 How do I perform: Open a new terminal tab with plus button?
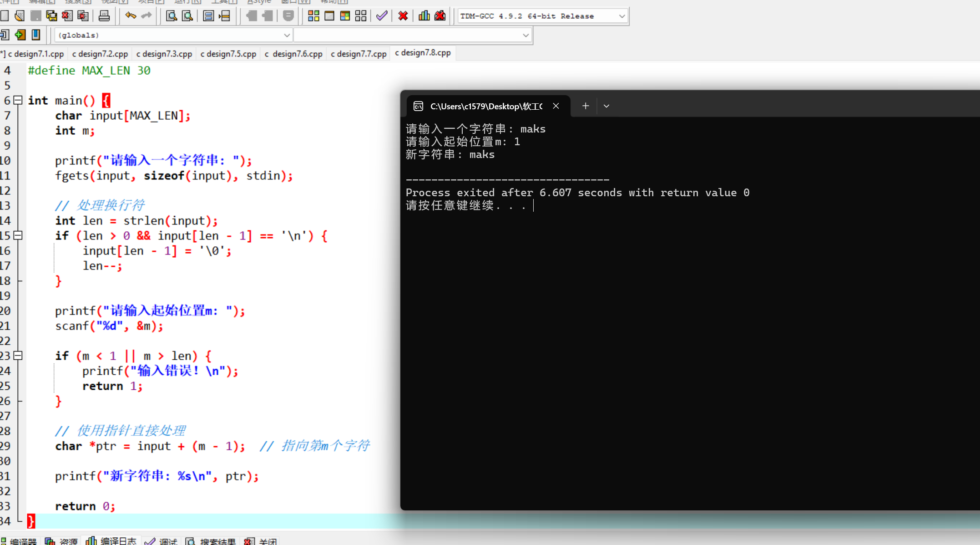click(585, 106)
